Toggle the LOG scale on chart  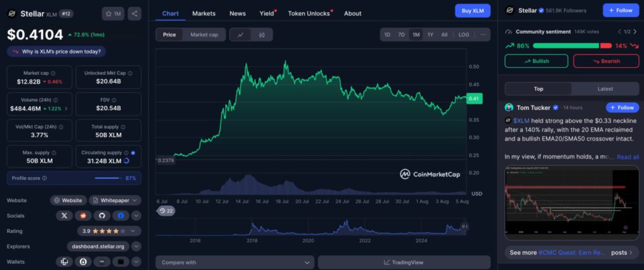tap(464, 35)
